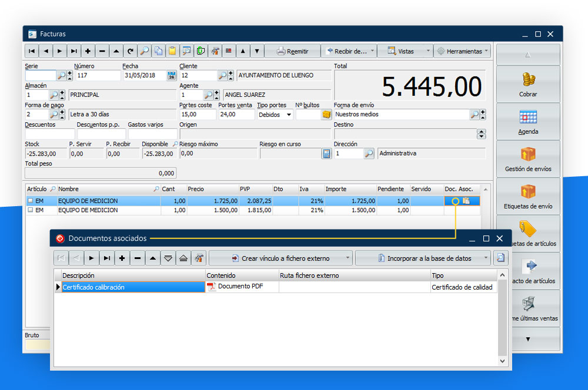588x390 pixels.
Task: Click the Cobrar coins icon in the sidebar
Action: tap(528, 79)
